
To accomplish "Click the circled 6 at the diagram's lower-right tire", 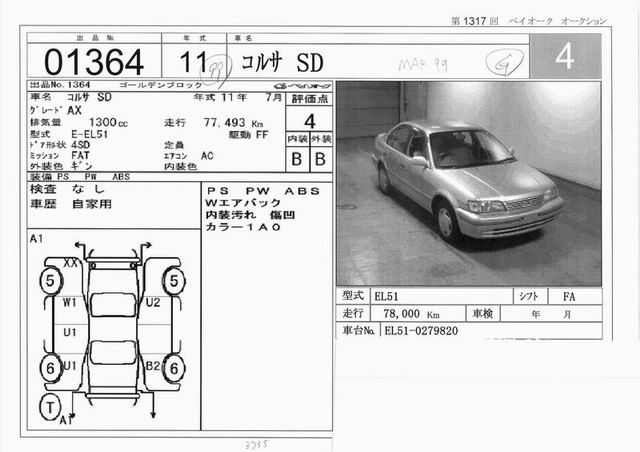I will [x=177, y=368].
